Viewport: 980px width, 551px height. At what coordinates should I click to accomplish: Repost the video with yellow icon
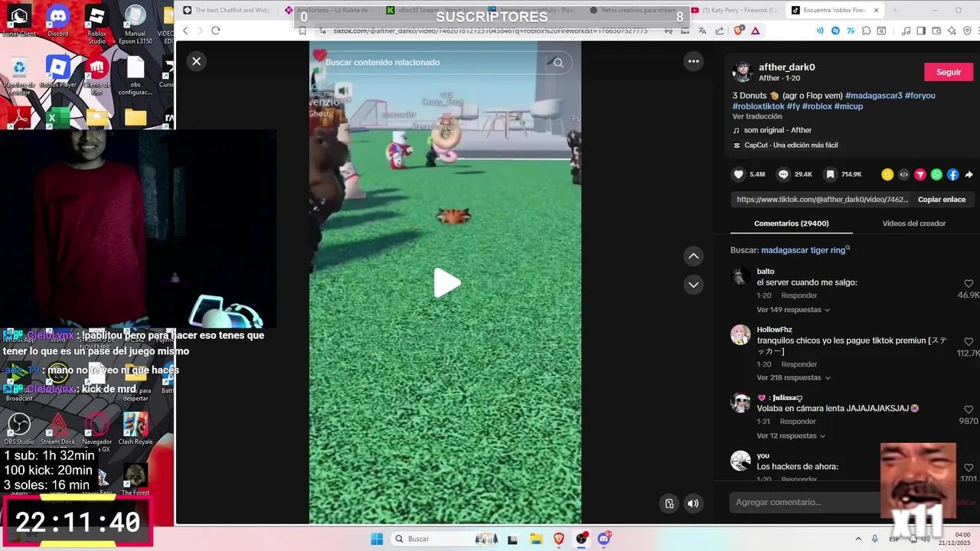click(x=887, y=174)
